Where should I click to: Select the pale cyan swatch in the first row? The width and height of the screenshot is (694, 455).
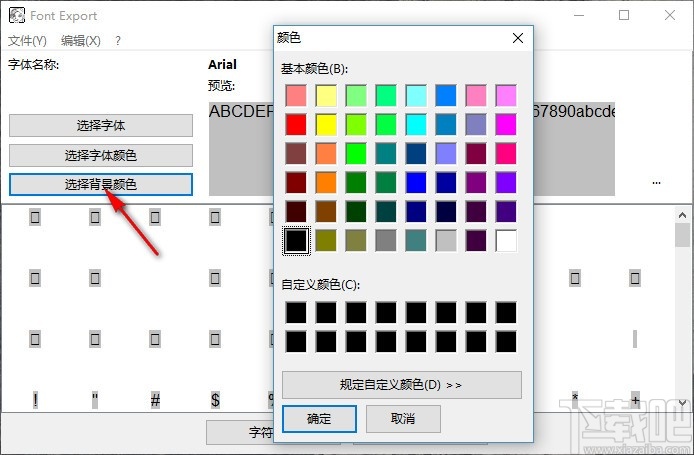point(416,96)
